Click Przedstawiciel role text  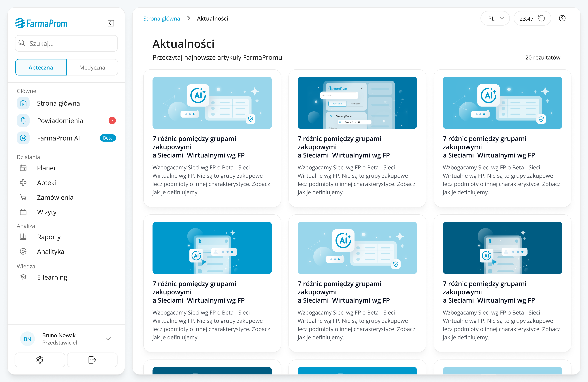[60, 343]
